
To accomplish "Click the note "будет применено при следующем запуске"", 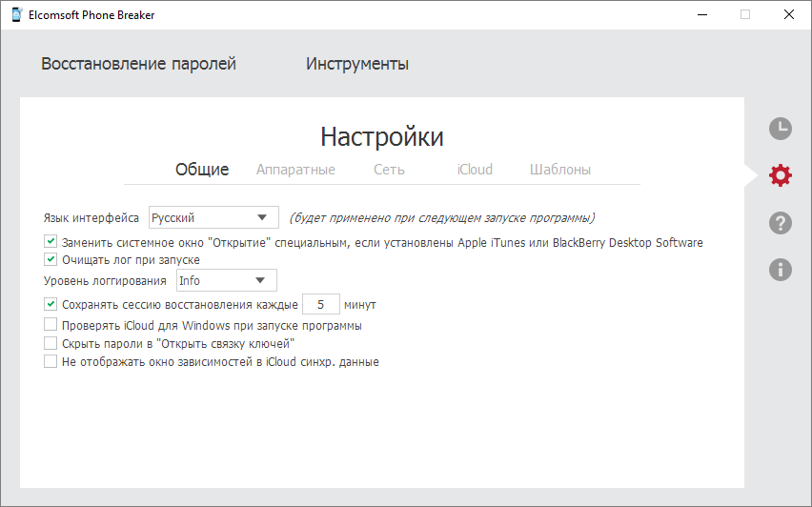I will coord(441,218).
